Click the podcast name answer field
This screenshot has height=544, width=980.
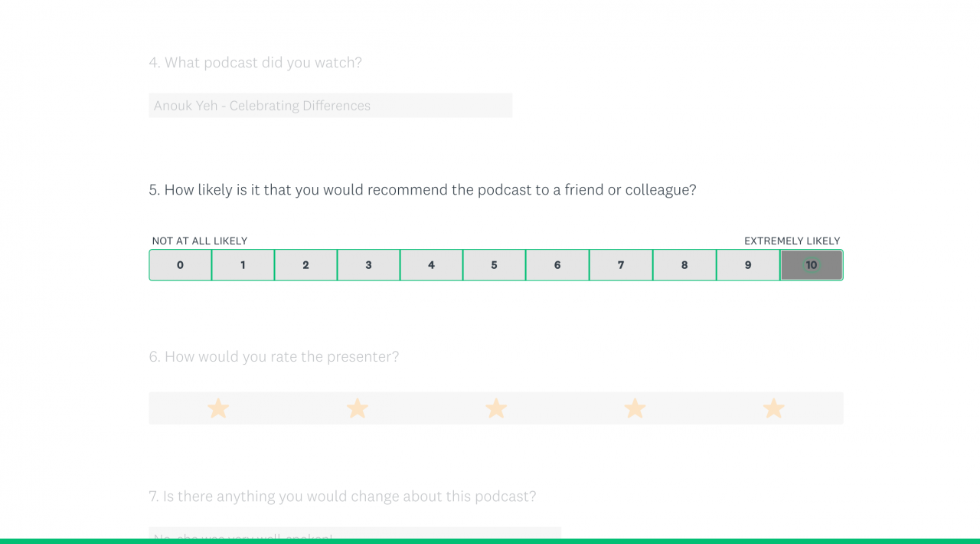[330, 106]
